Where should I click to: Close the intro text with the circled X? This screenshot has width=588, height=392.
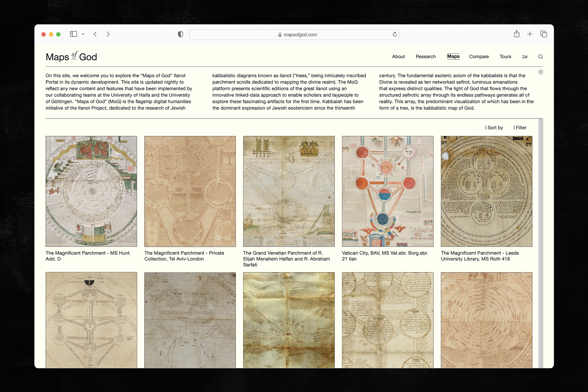(x=541, y=72)
